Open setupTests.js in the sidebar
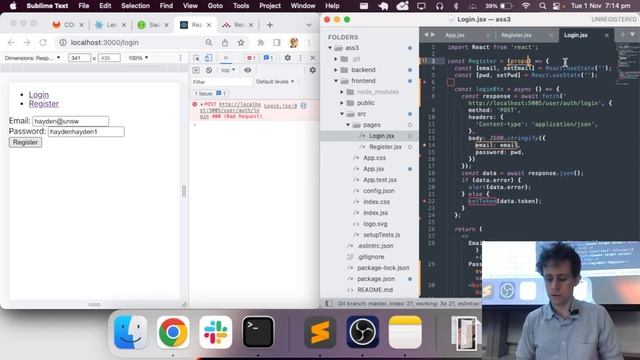Viewport: 640px width, 360px height. coord(381,235)
